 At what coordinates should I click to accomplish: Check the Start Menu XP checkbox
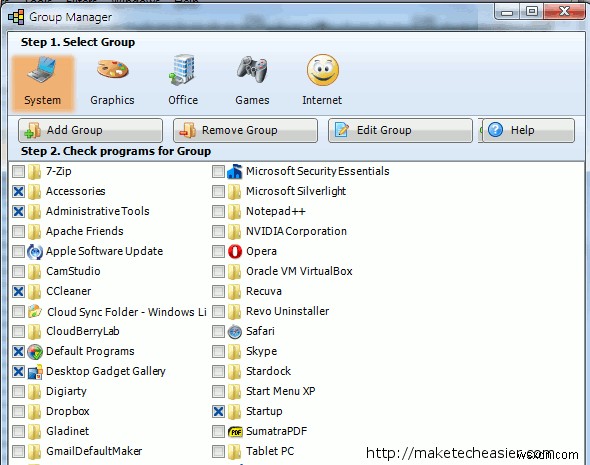218,392
